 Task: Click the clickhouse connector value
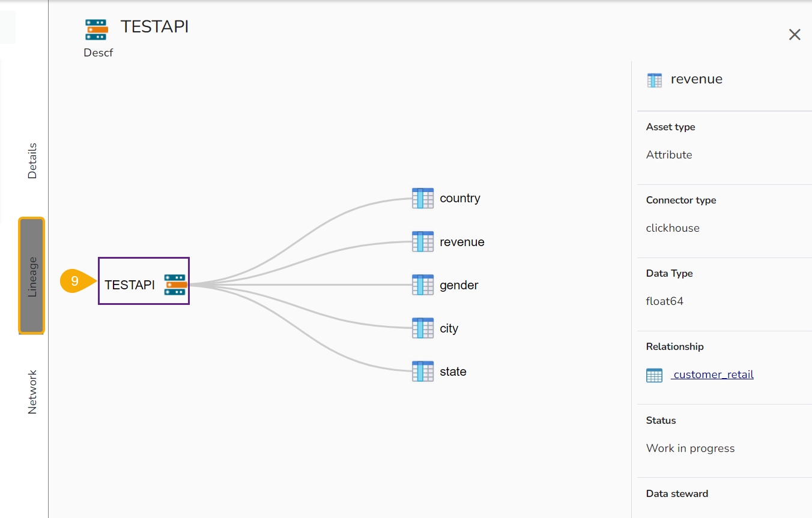point(673,228)
